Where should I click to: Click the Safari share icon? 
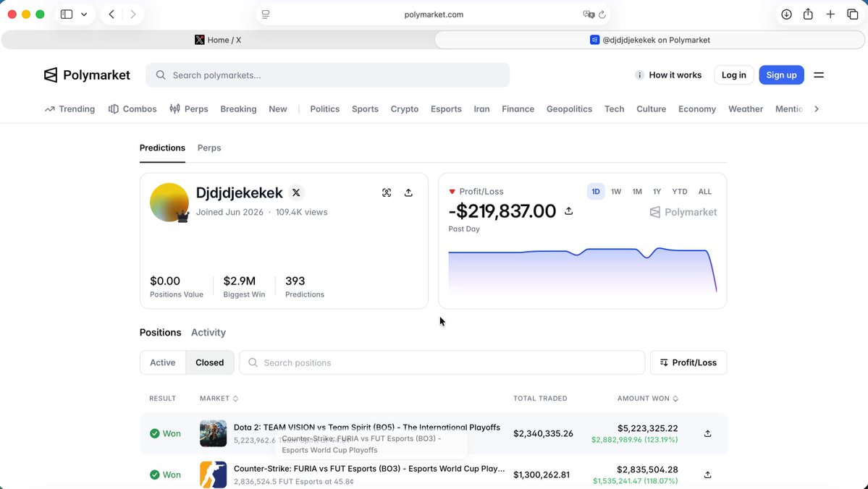808,14
